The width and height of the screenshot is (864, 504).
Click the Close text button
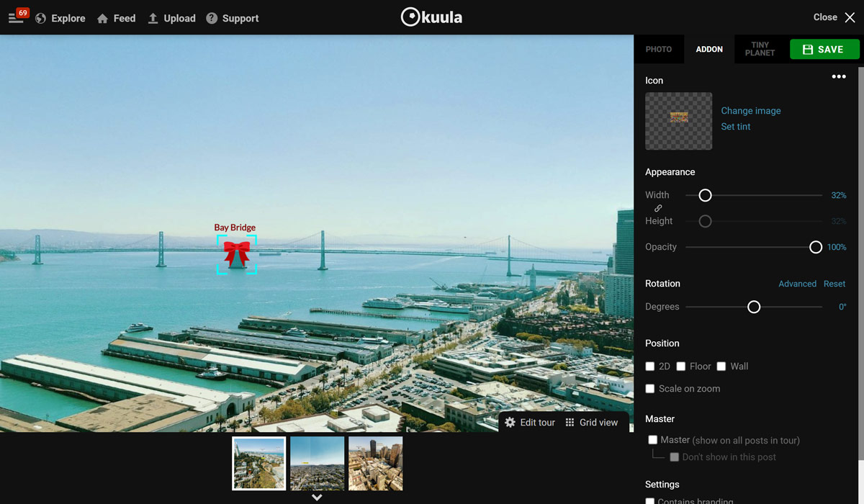pos(825,17)
